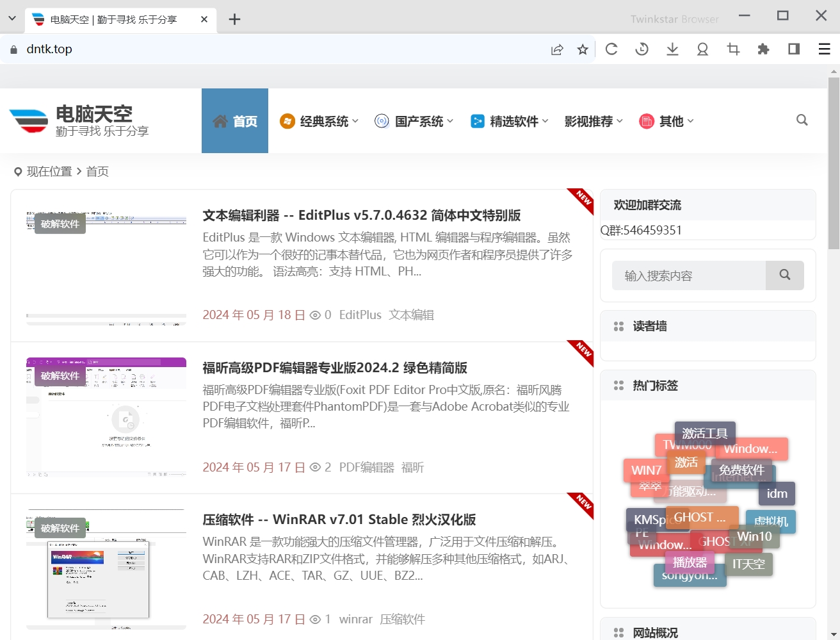
Task: Click the page vertical scrollbar thumb
Action: click(x=834, y=163)
